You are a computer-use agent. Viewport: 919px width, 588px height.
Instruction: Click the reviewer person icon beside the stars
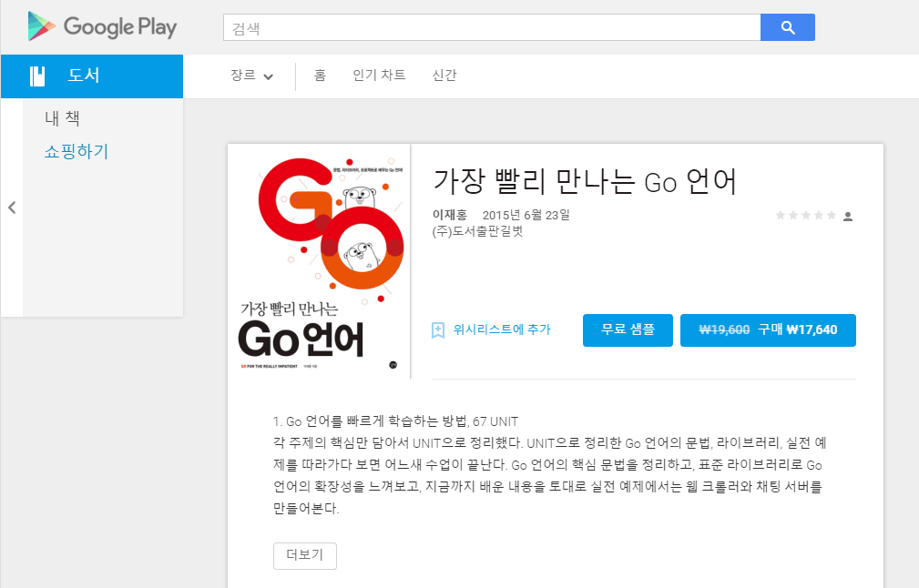tap(848, 217)
